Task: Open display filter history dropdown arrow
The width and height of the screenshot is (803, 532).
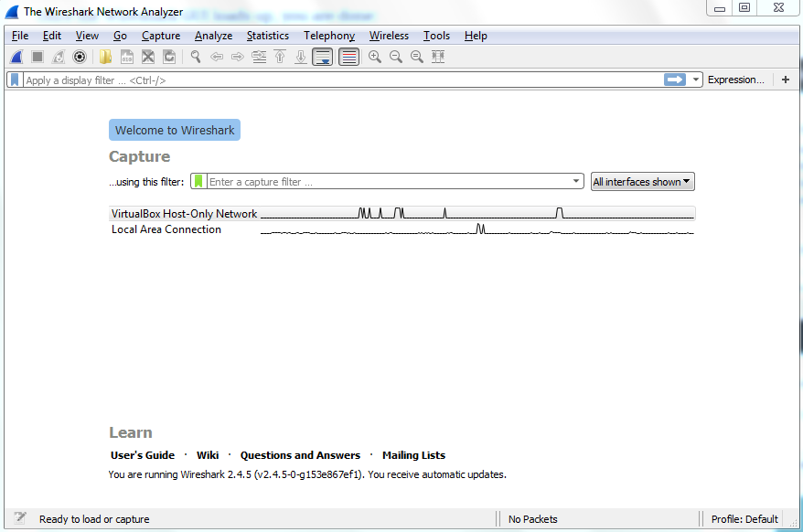Action: click(x=695, y=80)
